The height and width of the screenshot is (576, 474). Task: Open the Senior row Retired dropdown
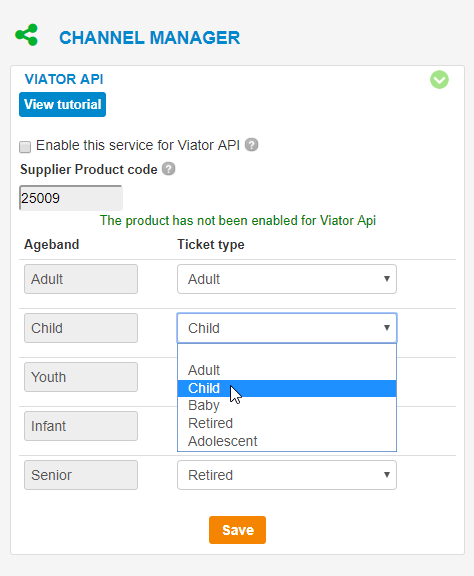pyautogui.click(x=287, y=475)
